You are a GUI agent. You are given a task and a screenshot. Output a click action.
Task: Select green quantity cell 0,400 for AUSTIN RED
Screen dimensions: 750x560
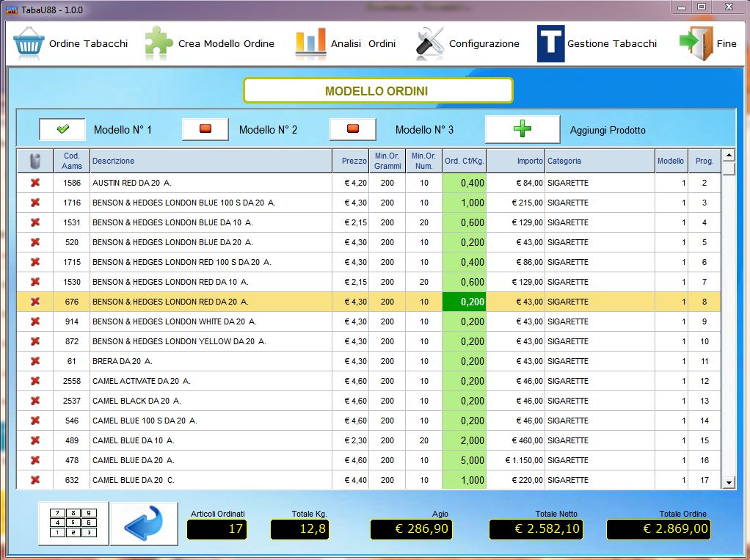[464, 183]
